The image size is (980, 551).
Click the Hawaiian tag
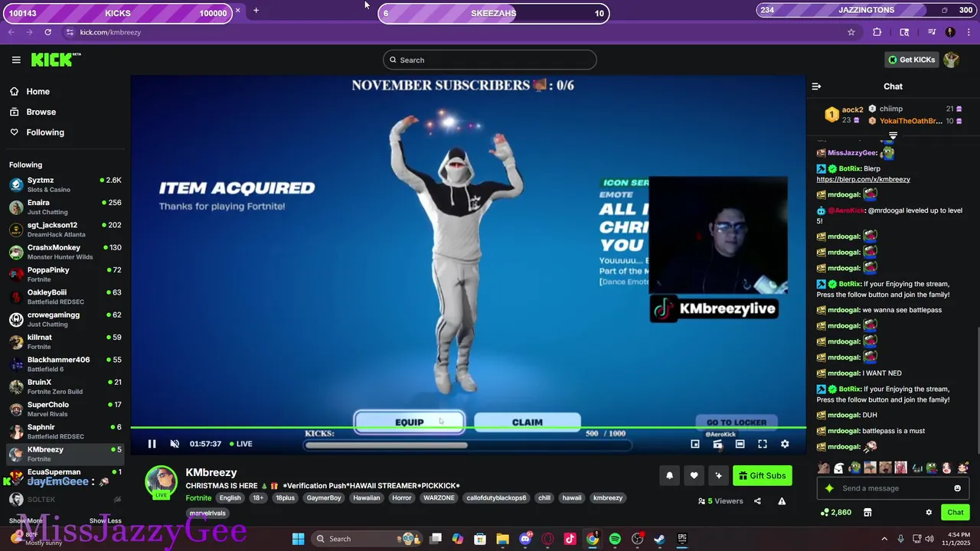pos(366,497)
